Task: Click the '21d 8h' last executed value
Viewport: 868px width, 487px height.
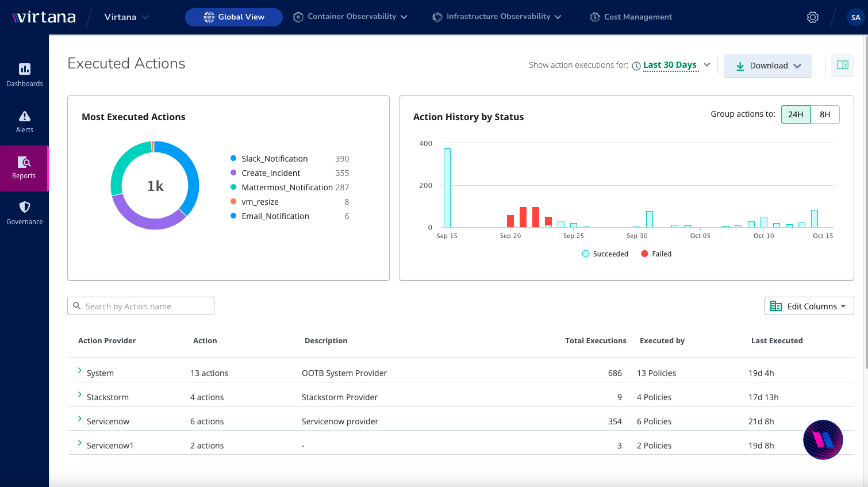Action: pyautogui.click(x=761, y=421)
